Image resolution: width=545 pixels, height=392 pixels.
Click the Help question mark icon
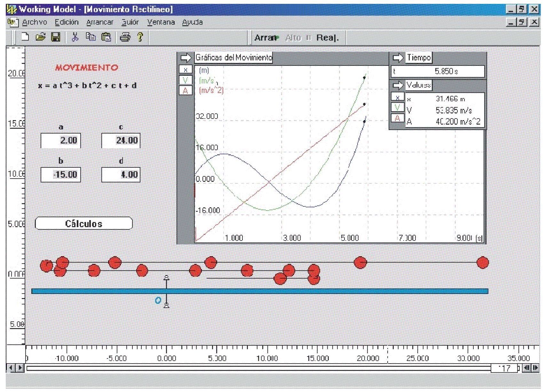pos(140,37)
